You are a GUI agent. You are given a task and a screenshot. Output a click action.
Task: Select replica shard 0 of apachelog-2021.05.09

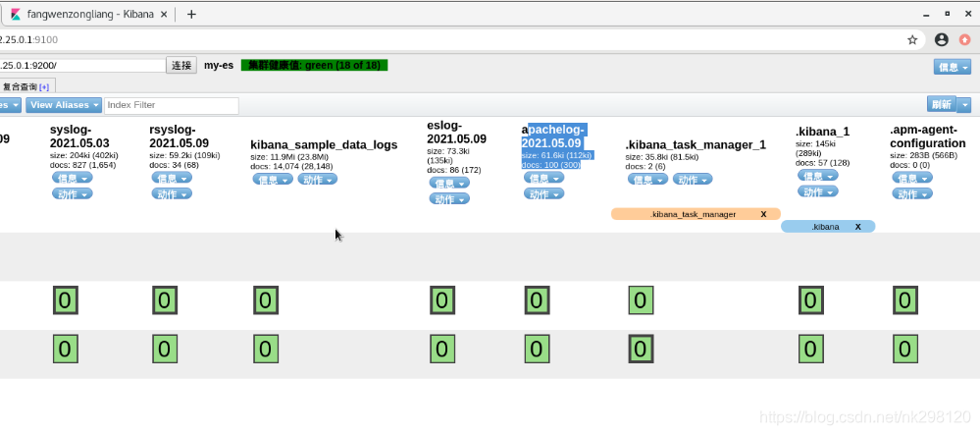tap(537, 349)
